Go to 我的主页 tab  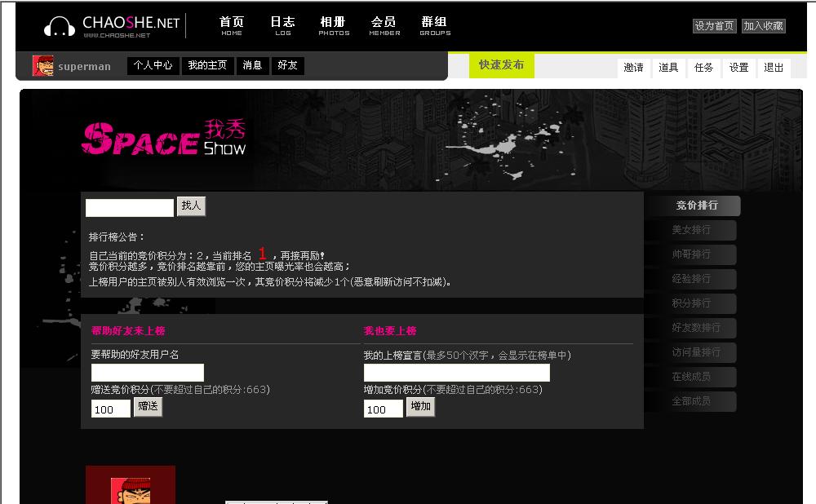[207, 65]
